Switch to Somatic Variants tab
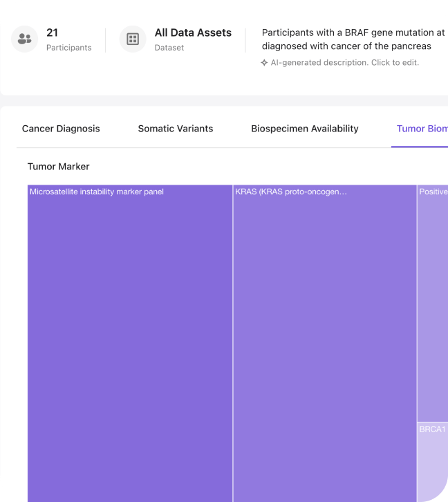The image size is (448, 502). (176, 129)
